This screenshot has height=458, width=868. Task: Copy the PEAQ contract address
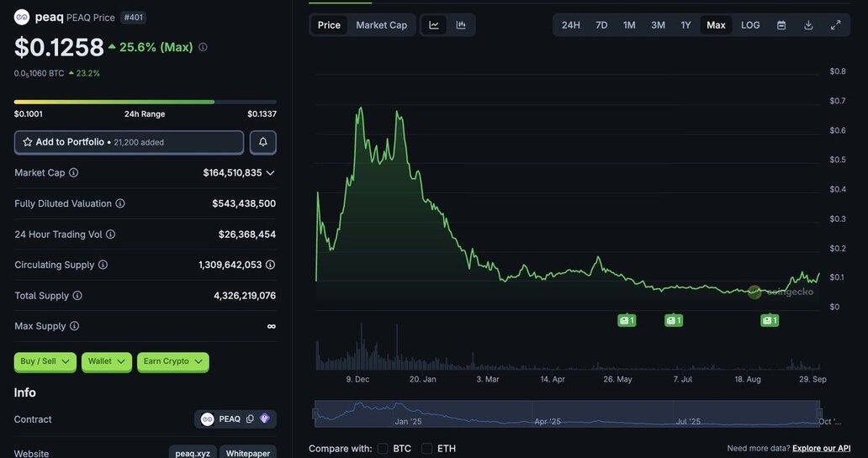[250, 419]
